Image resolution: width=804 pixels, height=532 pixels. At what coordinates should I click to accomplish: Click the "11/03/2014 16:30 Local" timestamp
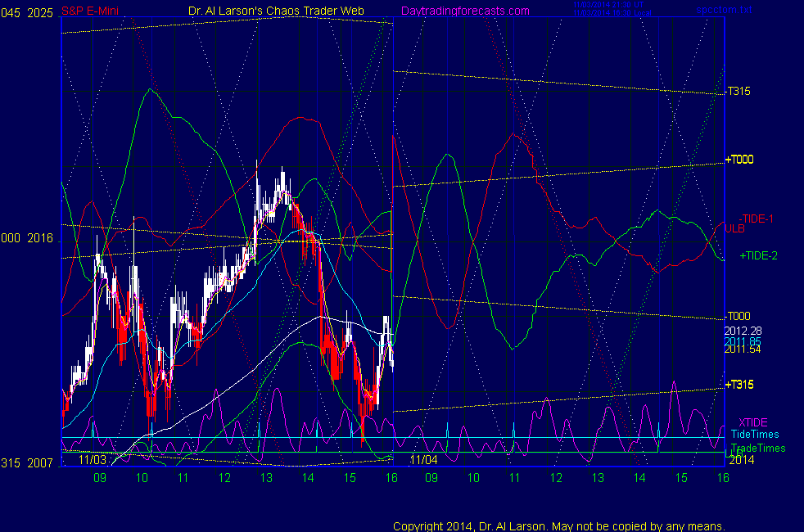point(612,13)
